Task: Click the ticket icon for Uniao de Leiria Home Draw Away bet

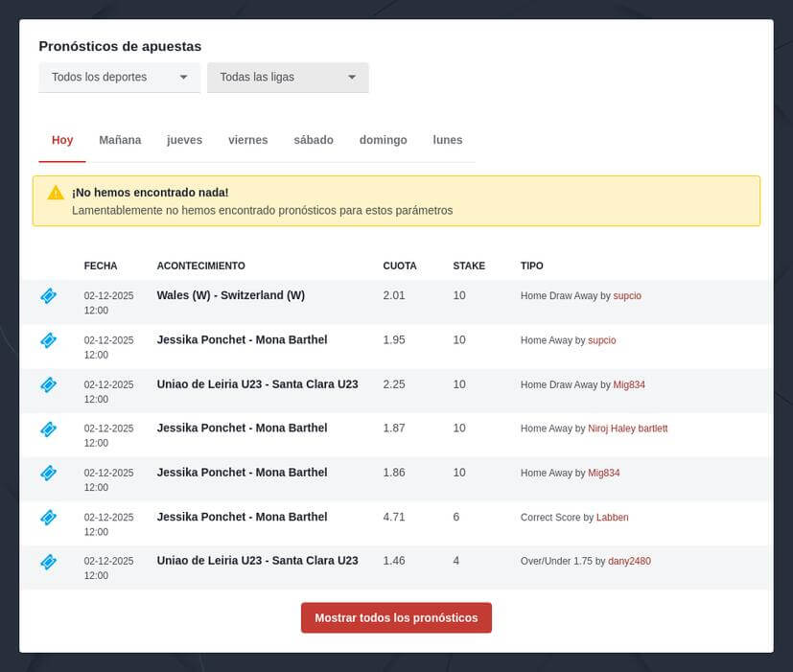Action: pyautogui.click(x=48, y=384)
